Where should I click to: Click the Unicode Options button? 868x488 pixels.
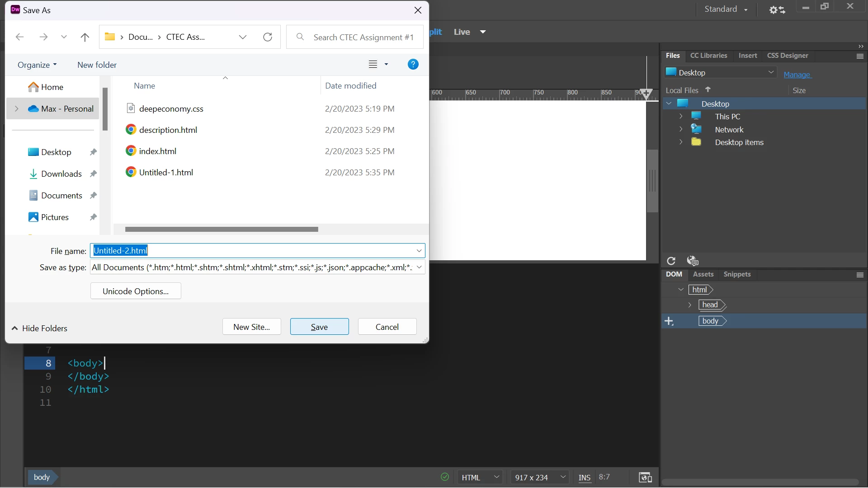point(136,291)
